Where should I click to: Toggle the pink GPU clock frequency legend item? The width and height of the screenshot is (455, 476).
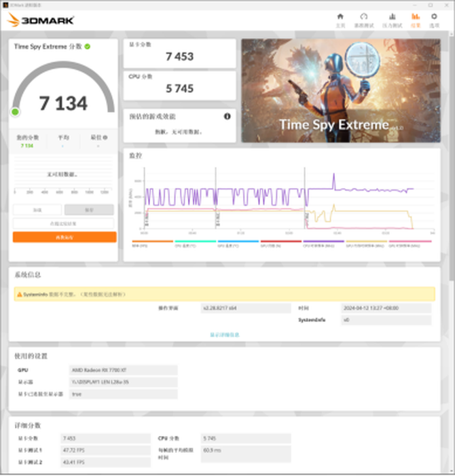coord(410,244)
